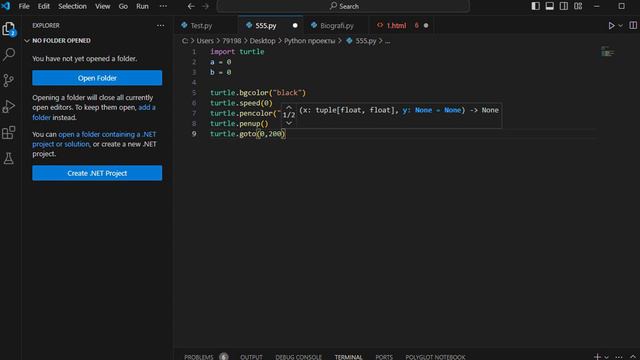Toggle the secondary side bar layout
Screen dimensions: 640x360
(x=564, y=6)
